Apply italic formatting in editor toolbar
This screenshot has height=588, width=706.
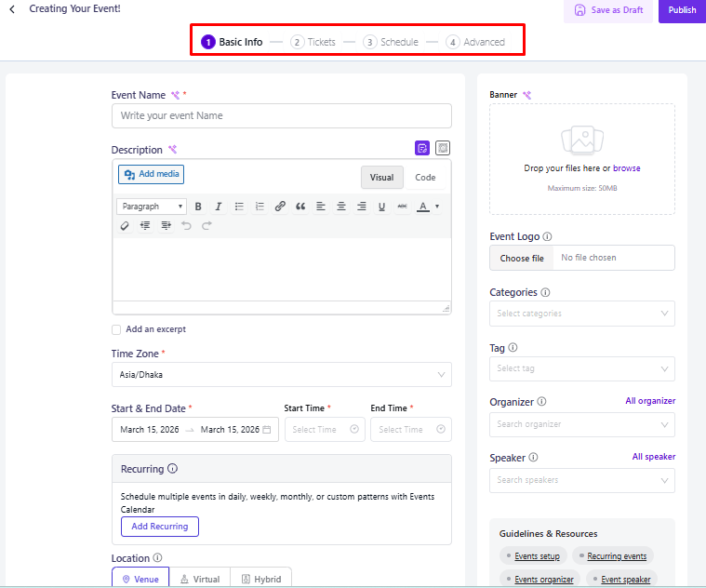(x=219, y=207)
